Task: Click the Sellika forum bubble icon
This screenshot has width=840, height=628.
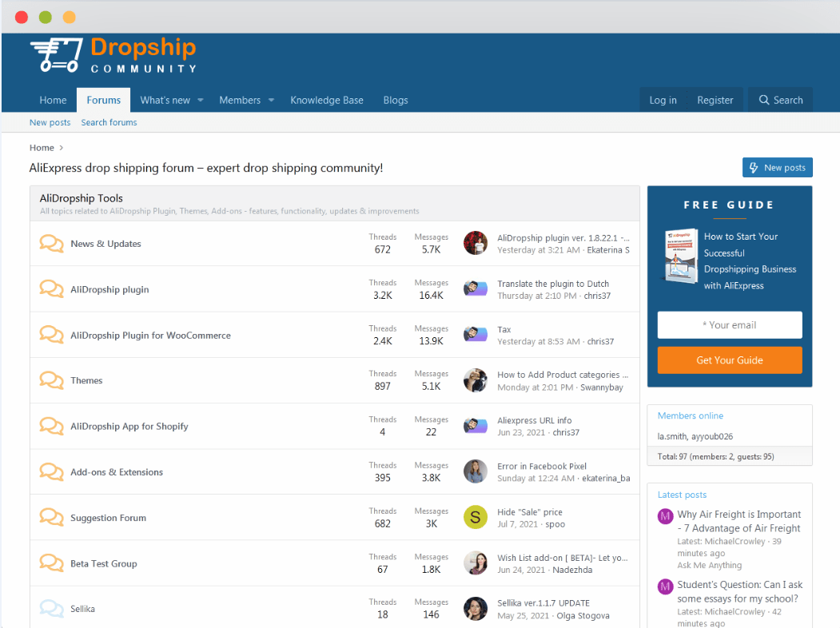Action: [x=51, y=609]
